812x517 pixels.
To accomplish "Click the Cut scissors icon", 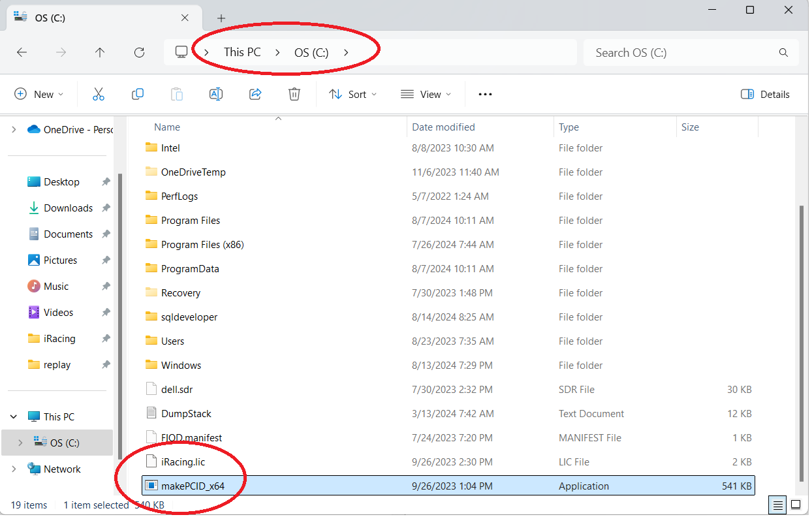I will [x=99, y=94].
